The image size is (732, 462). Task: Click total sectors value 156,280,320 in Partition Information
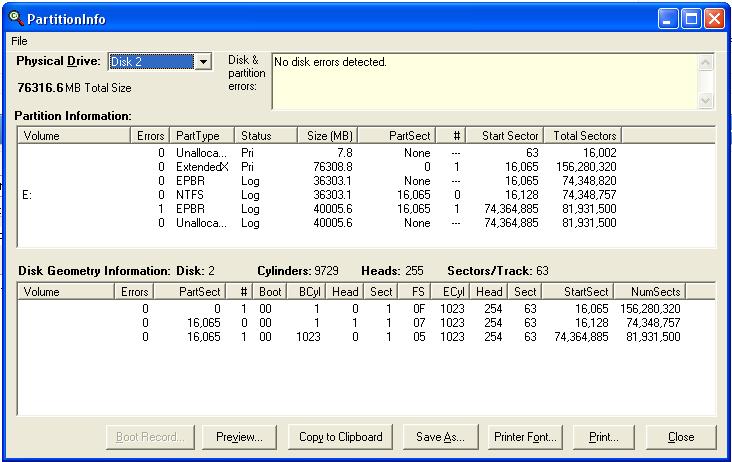tap(586, 167)
